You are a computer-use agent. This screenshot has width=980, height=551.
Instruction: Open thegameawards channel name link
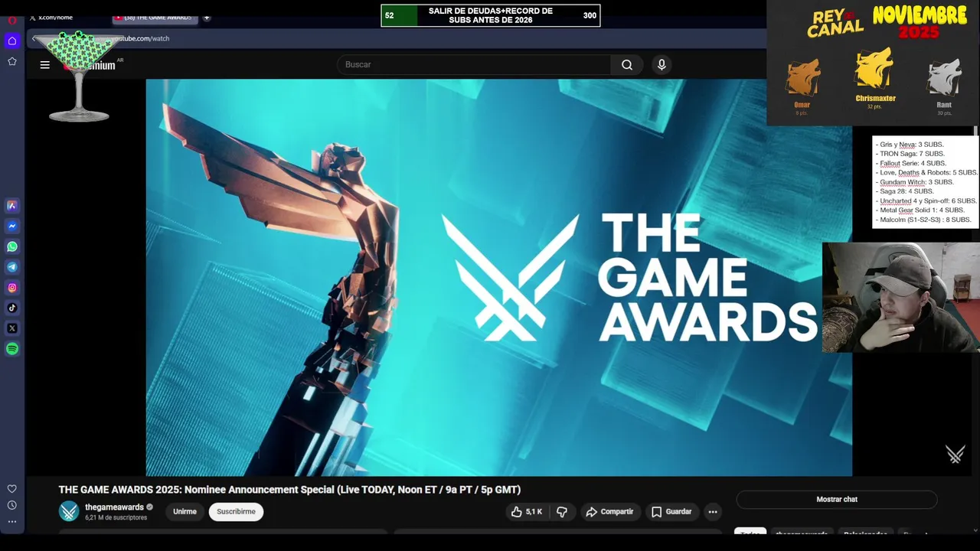(x=114, y=507)
